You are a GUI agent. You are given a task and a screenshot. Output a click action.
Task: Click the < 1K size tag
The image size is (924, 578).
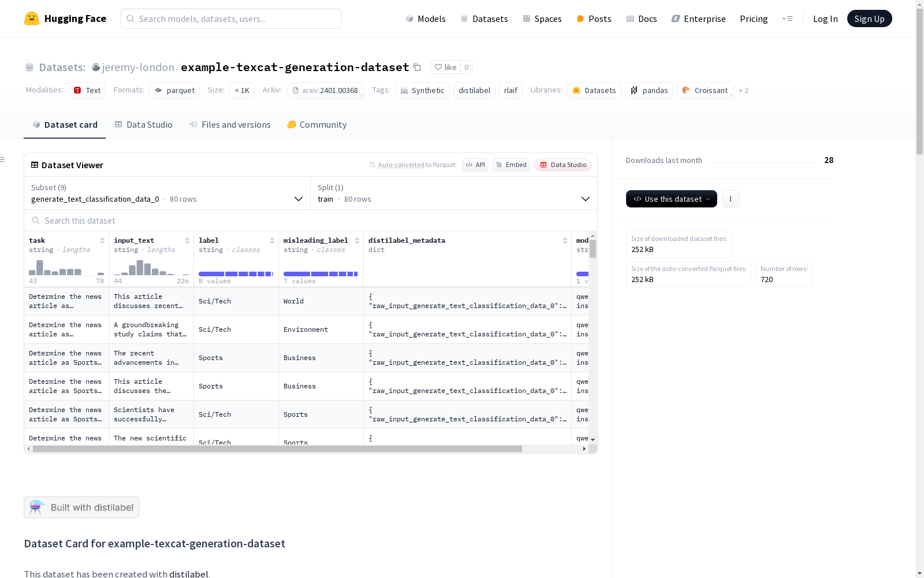tap(242, 90)
